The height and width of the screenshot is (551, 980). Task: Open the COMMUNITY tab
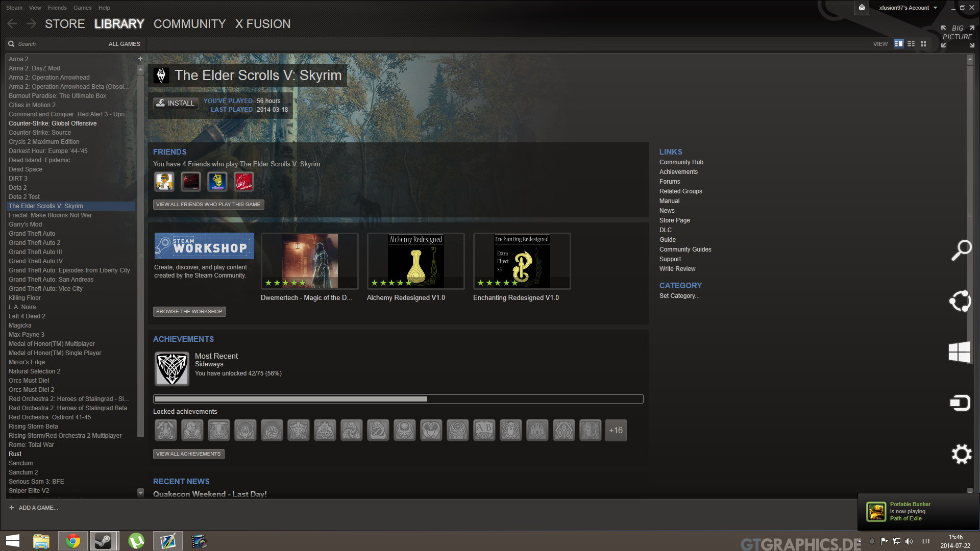click(x=189, y=24)
